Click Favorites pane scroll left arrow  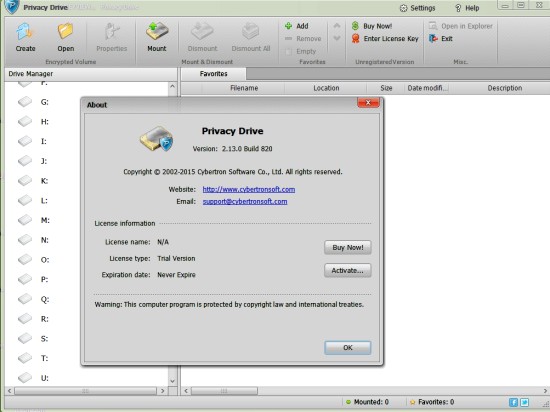coord(186,391)
